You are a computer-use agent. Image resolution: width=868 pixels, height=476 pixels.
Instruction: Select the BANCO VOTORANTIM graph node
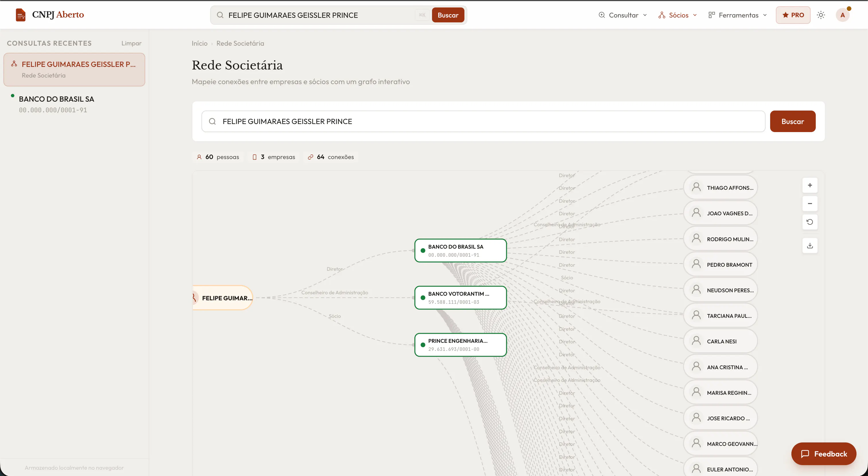[x=460, y=298]
